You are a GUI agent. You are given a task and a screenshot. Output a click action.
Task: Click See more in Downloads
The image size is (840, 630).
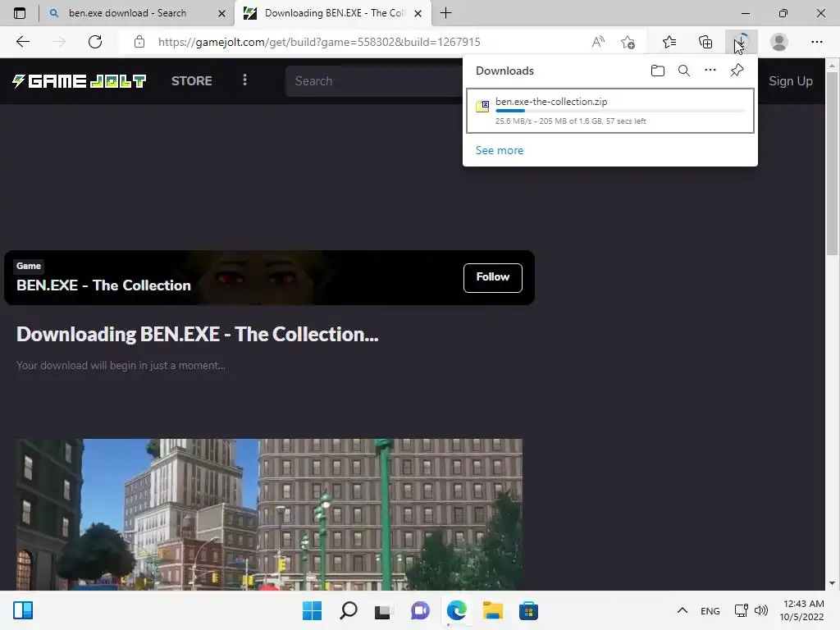[x=500, y=151]
